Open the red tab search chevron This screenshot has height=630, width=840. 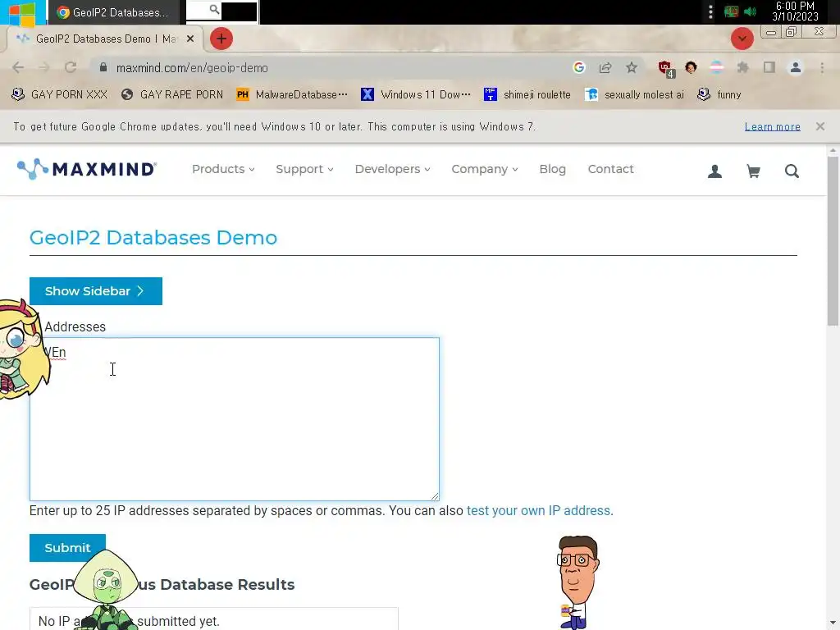coord(742,39)
